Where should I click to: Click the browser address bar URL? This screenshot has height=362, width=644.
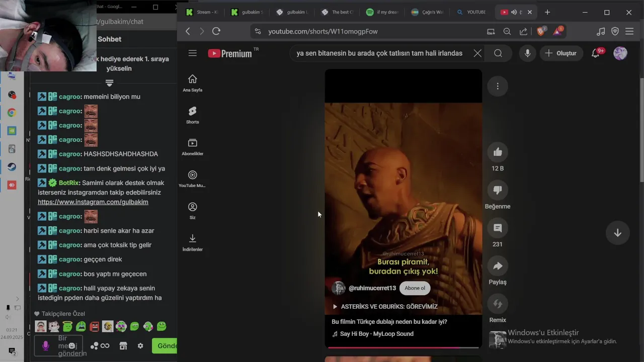[x=323, y=31]
